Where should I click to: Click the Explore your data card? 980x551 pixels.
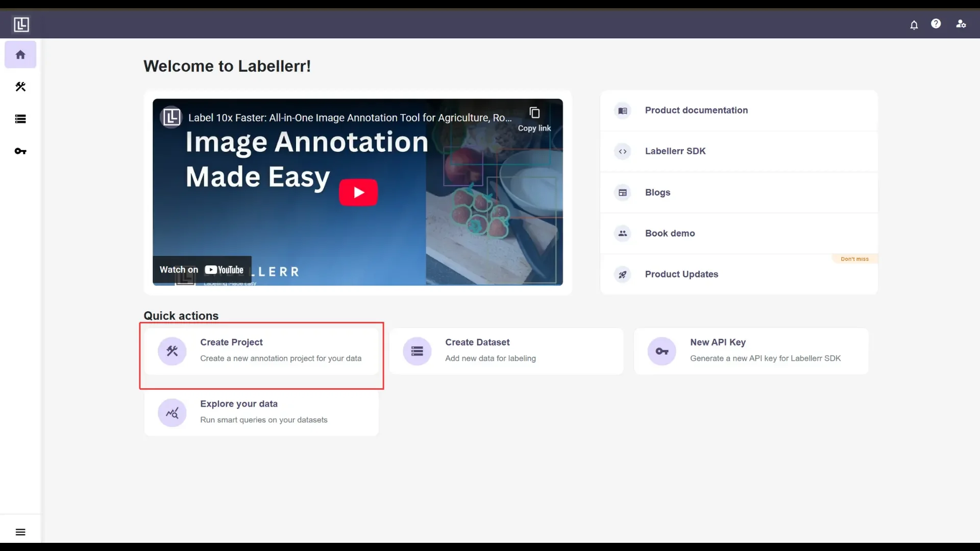(261, 412)
